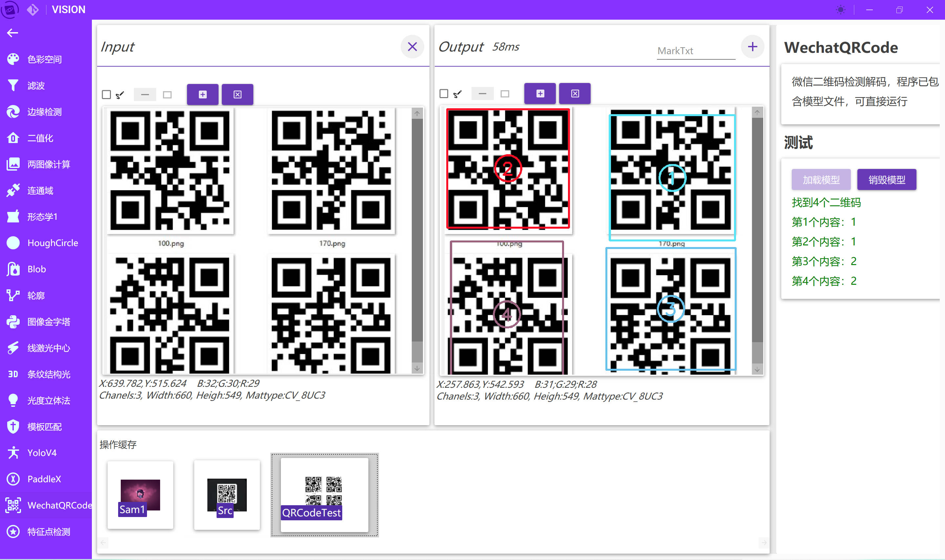Click the clear images icon in Output toolbar
The width and height of the screenshot is (945, 560).
[x=575, y=93]
